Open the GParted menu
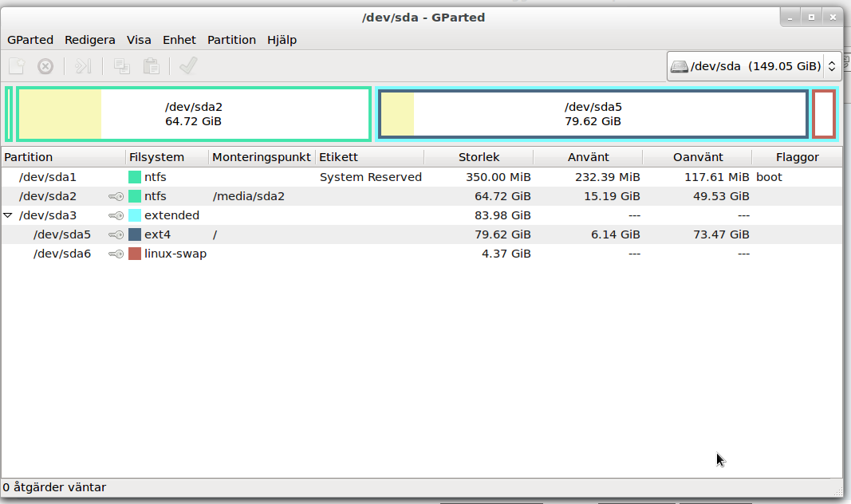 tap(30, 40)
